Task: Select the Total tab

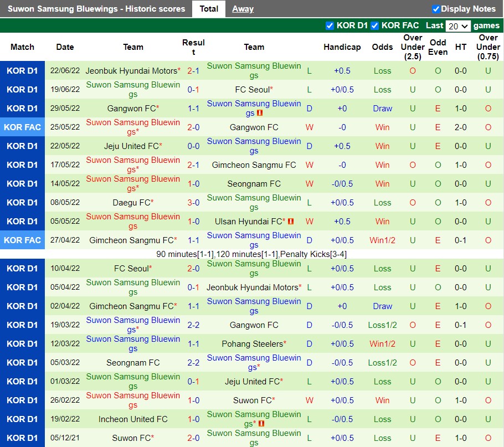Action: pyautogui.click(x=209, y=9)
